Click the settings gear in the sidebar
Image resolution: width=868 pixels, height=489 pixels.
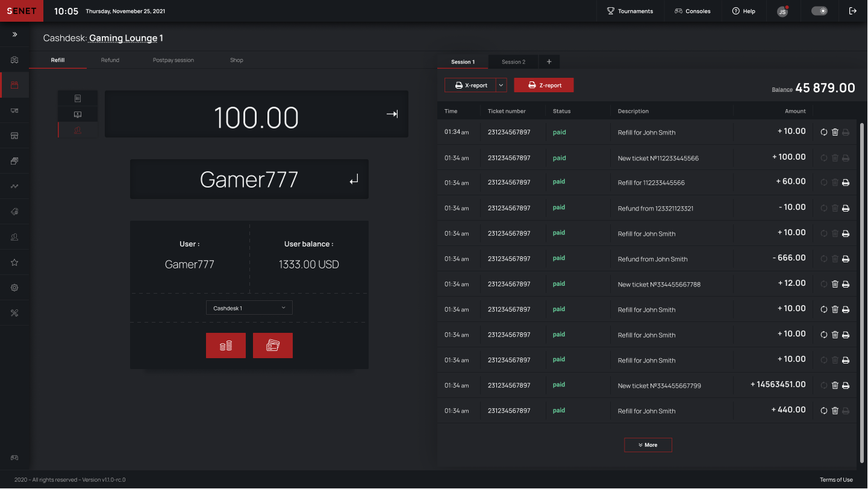(x=14, y=288)
